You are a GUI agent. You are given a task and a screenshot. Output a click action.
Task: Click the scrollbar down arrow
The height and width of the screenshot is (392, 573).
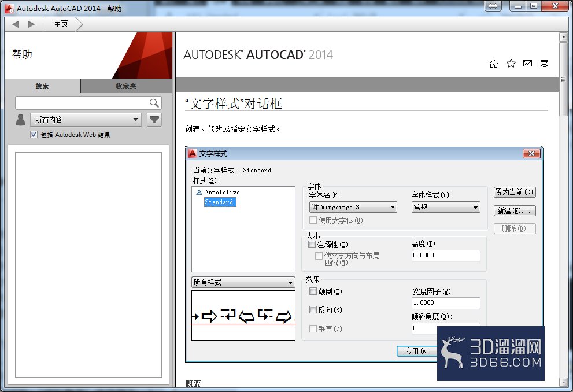[x=563, y=382]
